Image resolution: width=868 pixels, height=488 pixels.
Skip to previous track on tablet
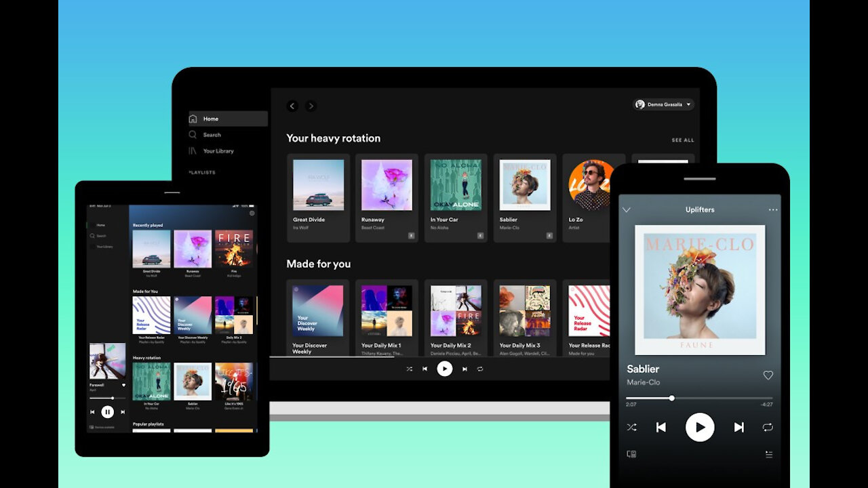point(92,411)
